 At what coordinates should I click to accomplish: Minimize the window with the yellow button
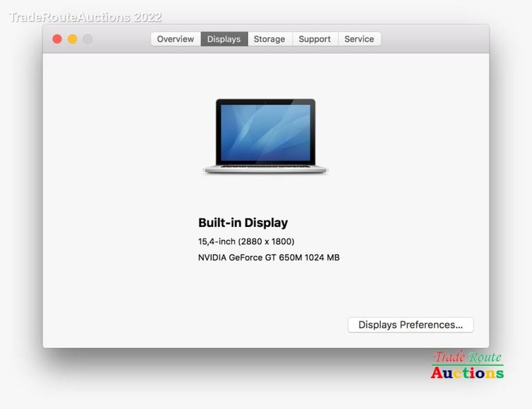point(72,39)
